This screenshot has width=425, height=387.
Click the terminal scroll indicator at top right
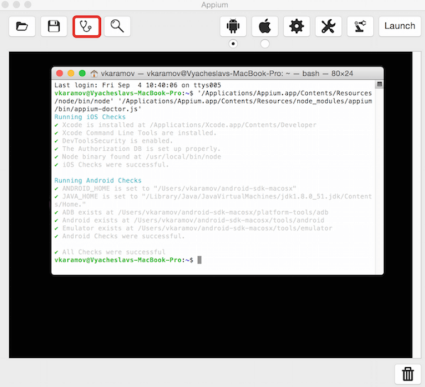379,84
